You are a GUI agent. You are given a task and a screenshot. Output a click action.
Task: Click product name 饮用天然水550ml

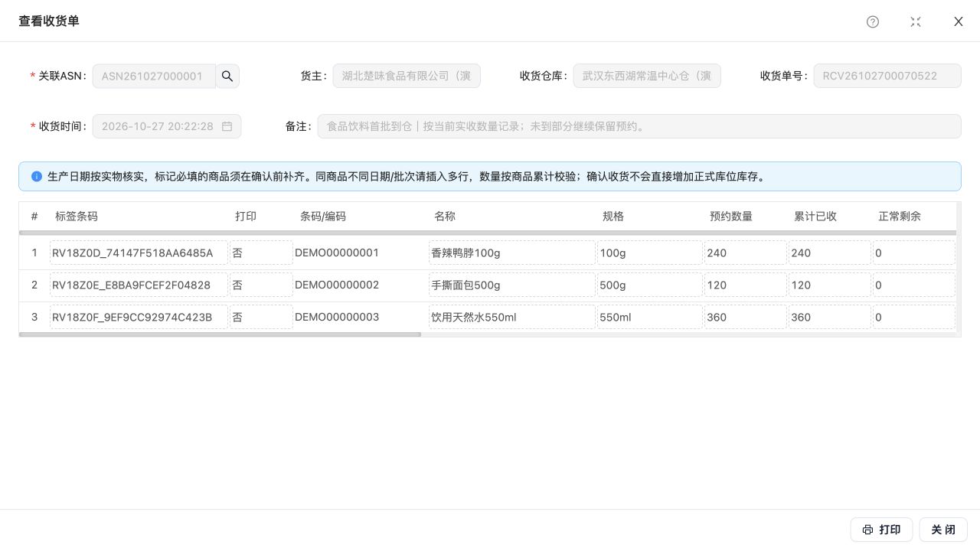[x=512, y=317]
